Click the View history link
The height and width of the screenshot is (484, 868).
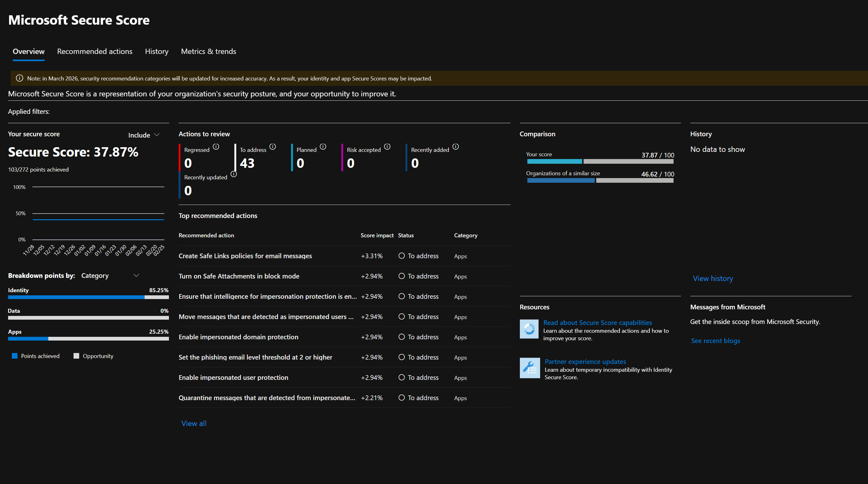coord(712,278)
